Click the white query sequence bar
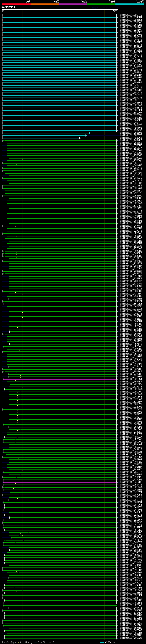Viewport: 146px width, 644px height. (60, 9)
